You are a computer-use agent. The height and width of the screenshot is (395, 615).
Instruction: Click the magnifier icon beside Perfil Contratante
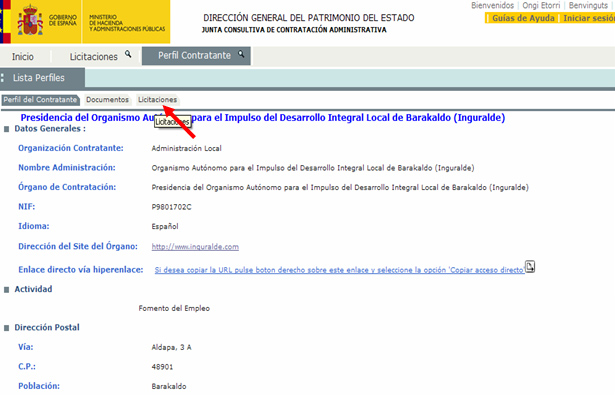click(x=241, y=54)
